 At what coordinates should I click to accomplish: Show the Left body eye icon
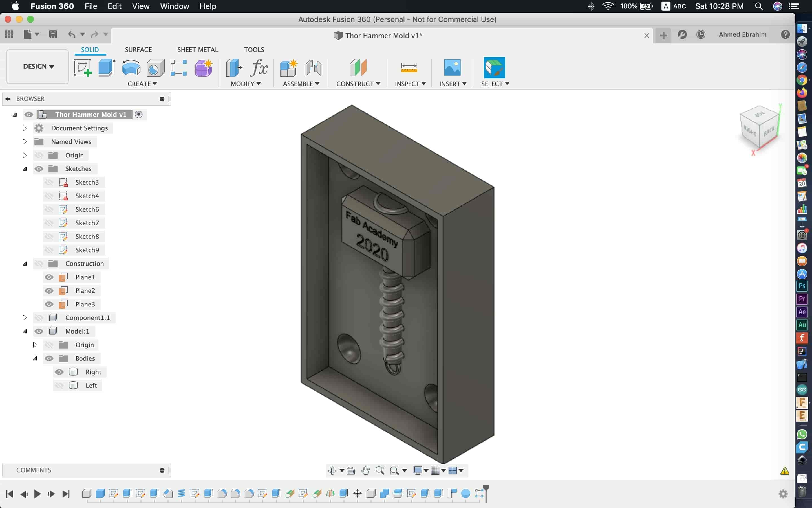(x=59, y=385)
